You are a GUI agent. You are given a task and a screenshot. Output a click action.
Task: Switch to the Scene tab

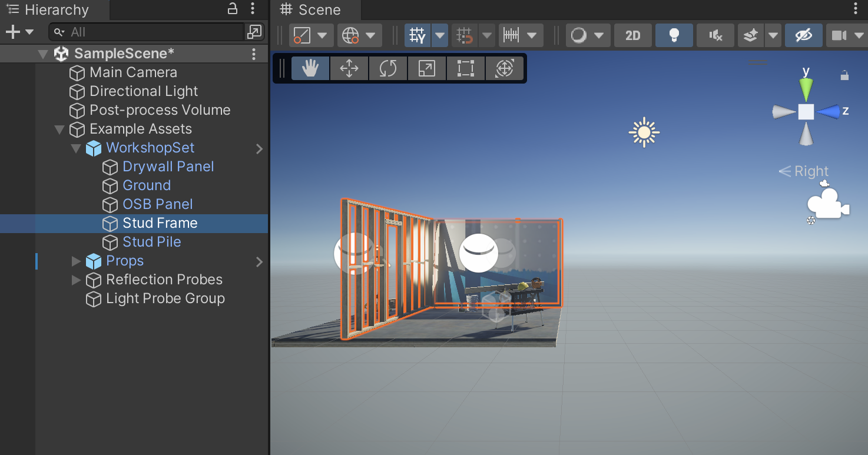316,10
